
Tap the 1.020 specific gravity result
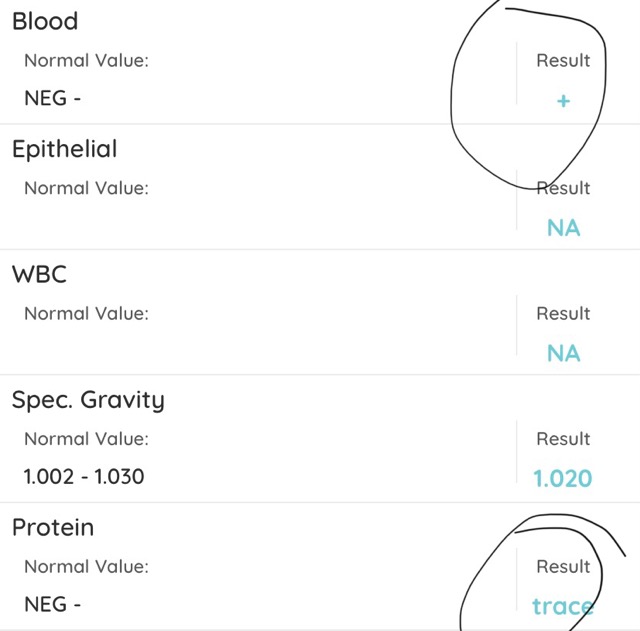tap(563, 478)
